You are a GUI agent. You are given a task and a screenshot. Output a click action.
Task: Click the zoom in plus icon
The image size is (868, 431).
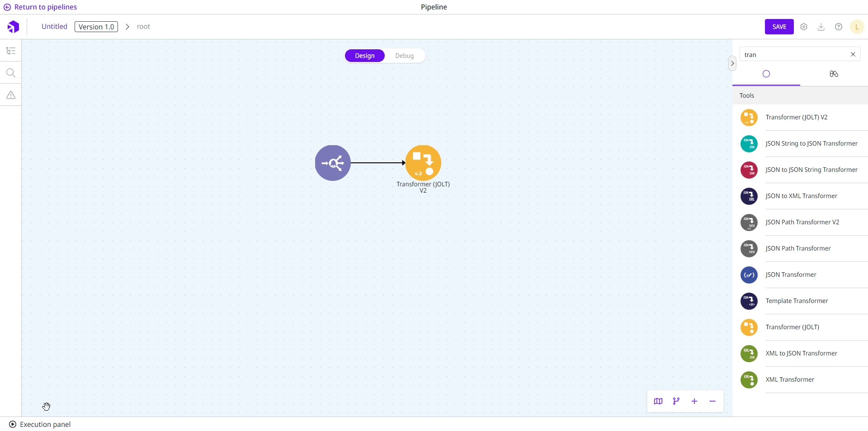[x=694, y=401]
